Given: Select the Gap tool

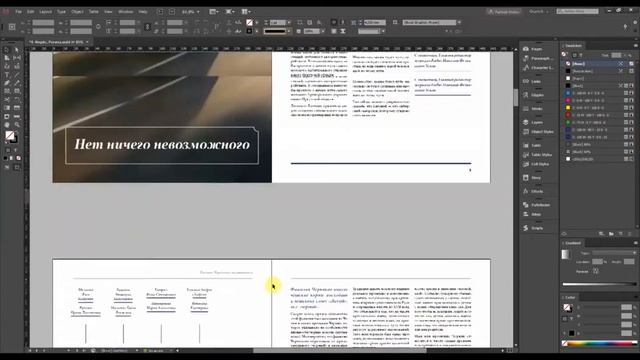Looking at the screenshot, I should [17, 58].
